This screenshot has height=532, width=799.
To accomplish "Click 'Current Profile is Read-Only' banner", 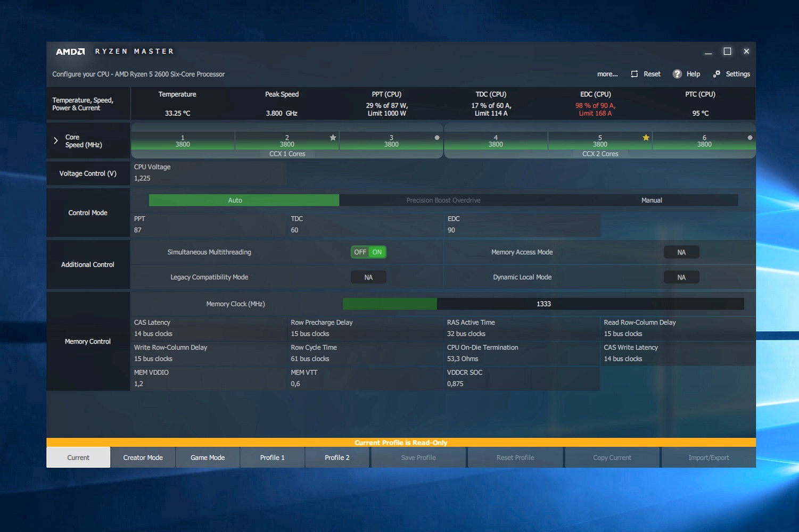I will pyautogui.click(x=401, y=443).
